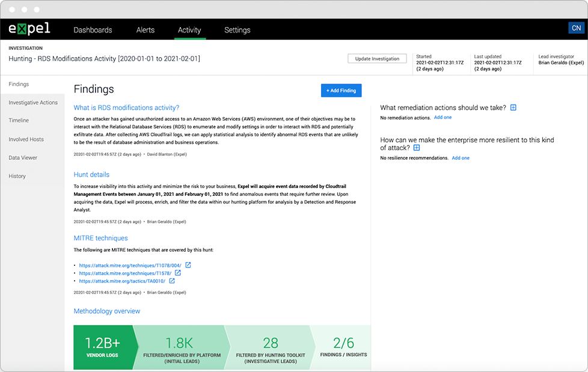
Task: Go to the Alerts section
Action: [x=145, y=30]
